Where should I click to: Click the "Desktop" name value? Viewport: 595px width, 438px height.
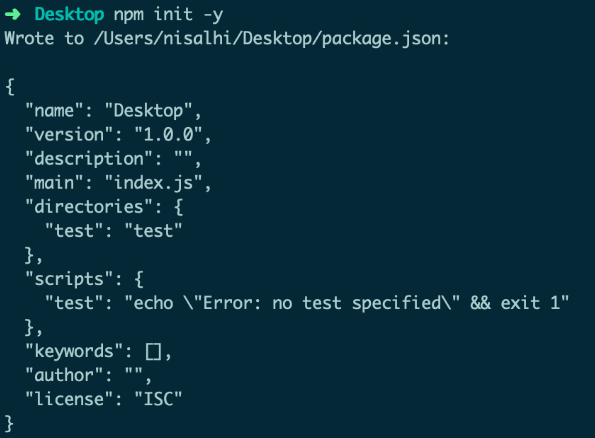pyautogui.click(x=148, y=110)
